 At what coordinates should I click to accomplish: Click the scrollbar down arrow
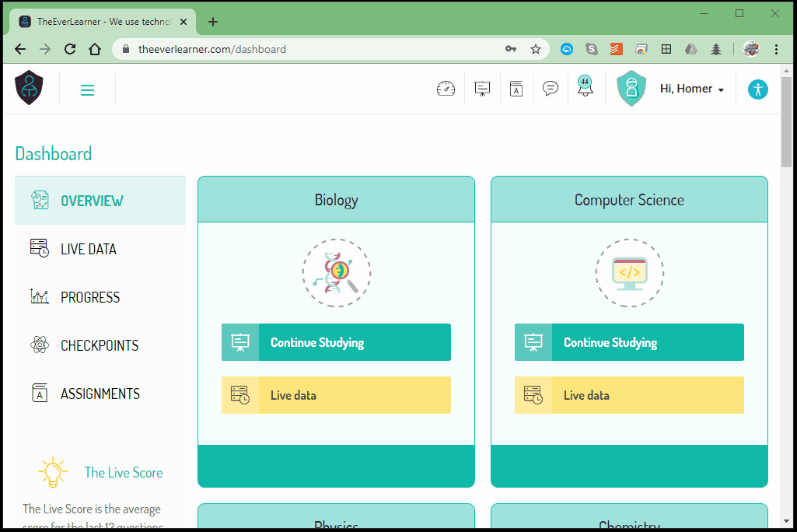click(x=786, y=521)
